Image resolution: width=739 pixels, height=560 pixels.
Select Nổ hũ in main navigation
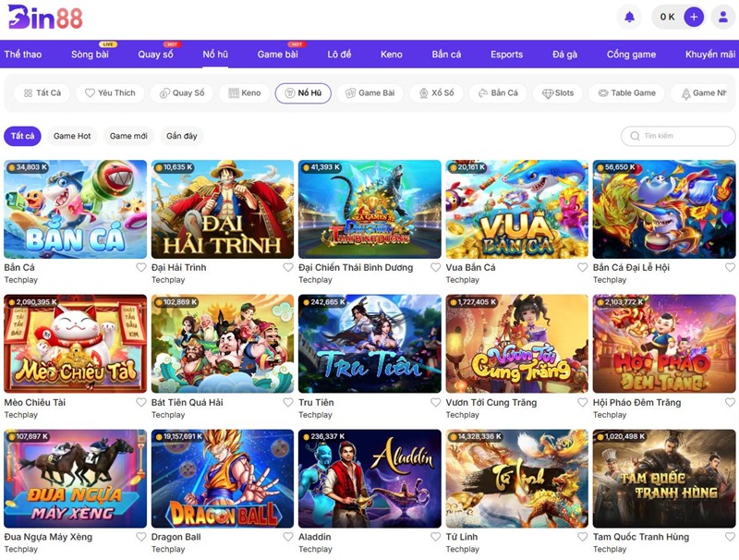215,55
